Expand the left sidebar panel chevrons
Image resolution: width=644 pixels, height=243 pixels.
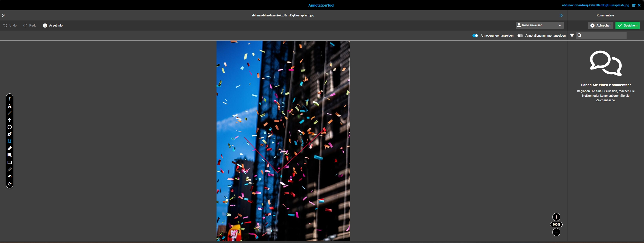pyautogui.click(x=4, y=15)
